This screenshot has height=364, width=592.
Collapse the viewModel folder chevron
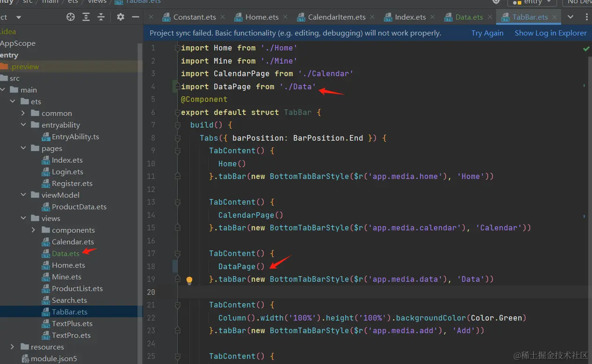(x=23, y=195)
